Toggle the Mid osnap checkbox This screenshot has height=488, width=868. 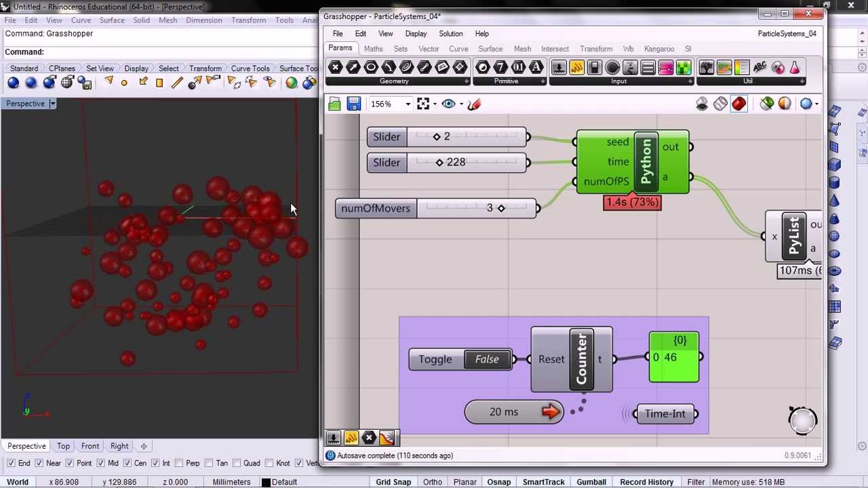pyautogui.click(x=101, y=464)
